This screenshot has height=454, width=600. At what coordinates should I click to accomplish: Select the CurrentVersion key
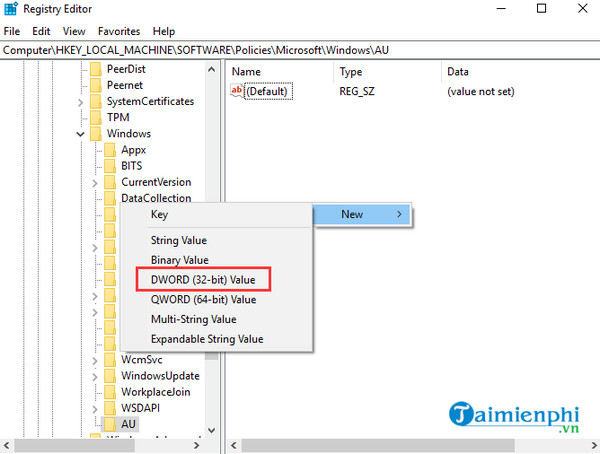[156, 182]
